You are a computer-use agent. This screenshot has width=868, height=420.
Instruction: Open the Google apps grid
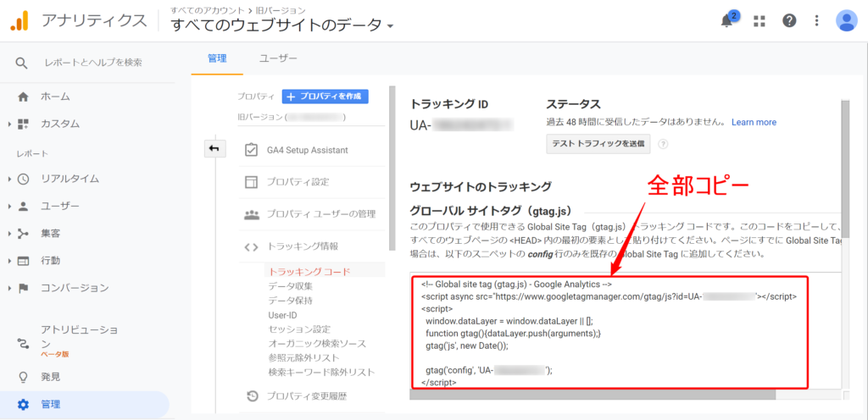point(759,21)
